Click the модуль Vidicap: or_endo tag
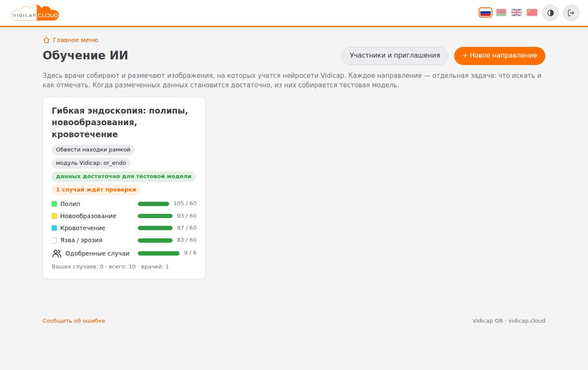 91,163
